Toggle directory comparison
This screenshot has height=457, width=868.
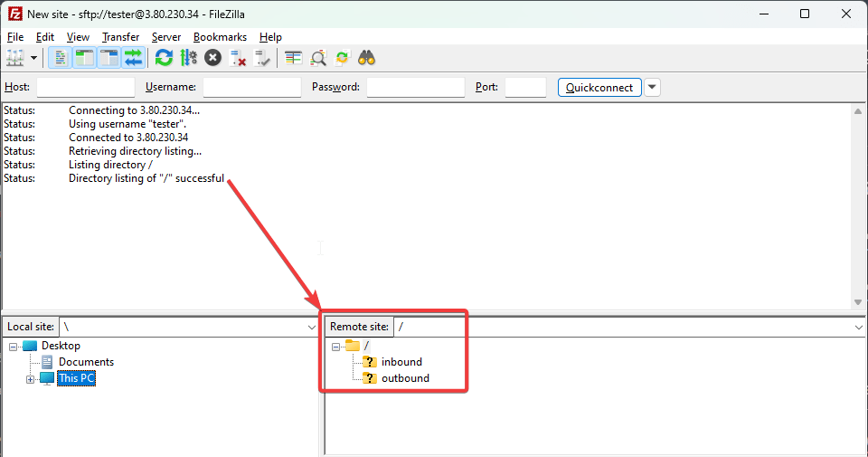(x=318, y=58)
